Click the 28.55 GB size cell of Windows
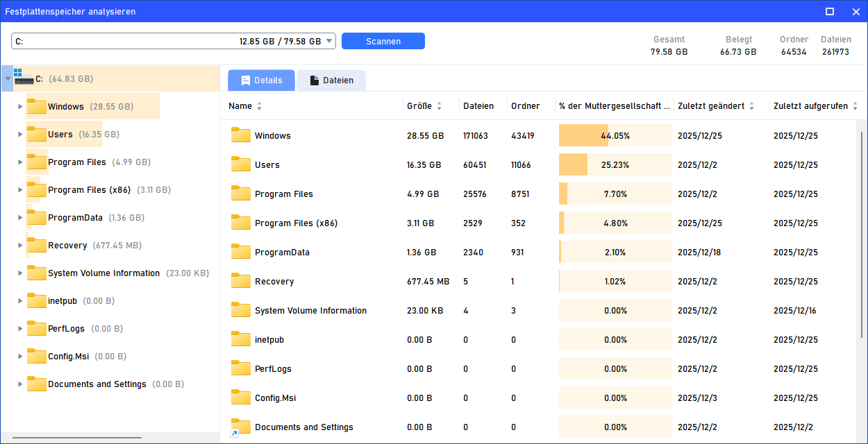Screen dimensions: 868x444 coord(425,136)
